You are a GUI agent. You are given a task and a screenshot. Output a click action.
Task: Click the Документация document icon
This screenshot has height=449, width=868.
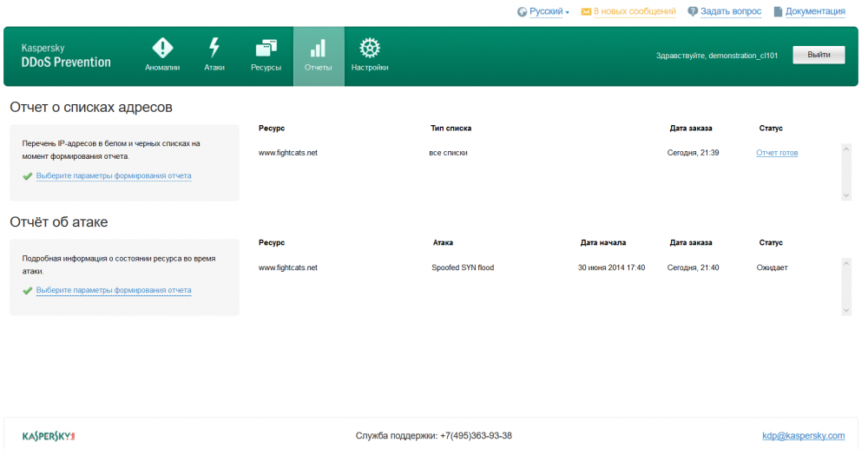click(778, 11)
